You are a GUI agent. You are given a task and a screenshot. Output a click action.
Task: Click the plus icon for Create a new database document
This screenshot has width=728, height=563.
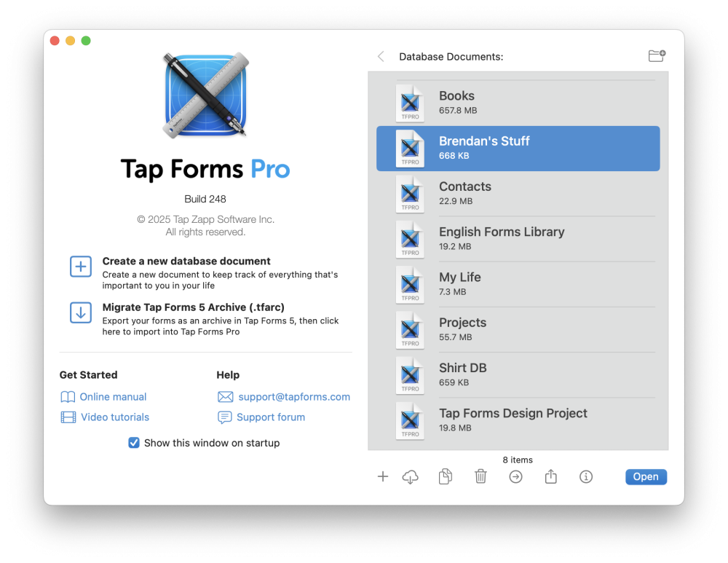80,266
